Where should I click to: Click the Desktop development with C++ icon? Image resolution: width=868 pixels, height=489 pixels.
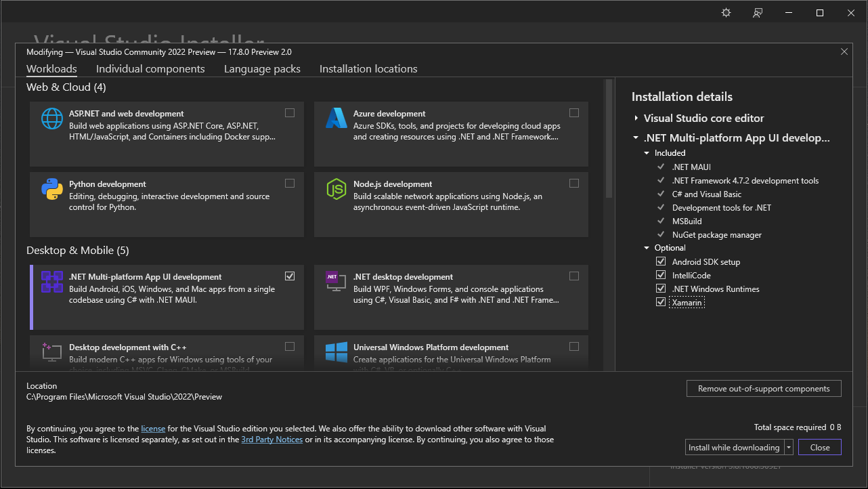click(x=52, y=352)
